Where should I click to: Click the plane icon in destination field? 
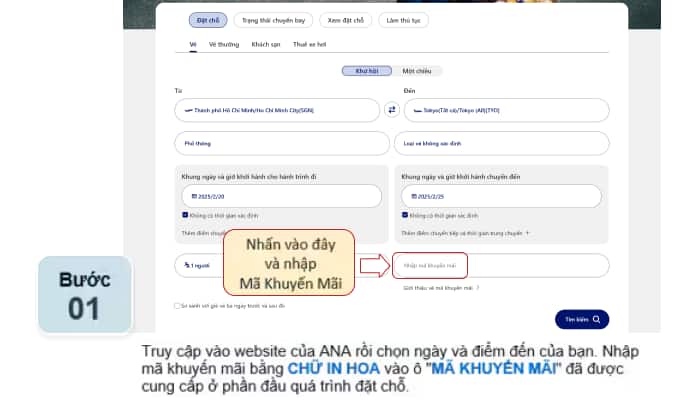[x=417, y=110]
